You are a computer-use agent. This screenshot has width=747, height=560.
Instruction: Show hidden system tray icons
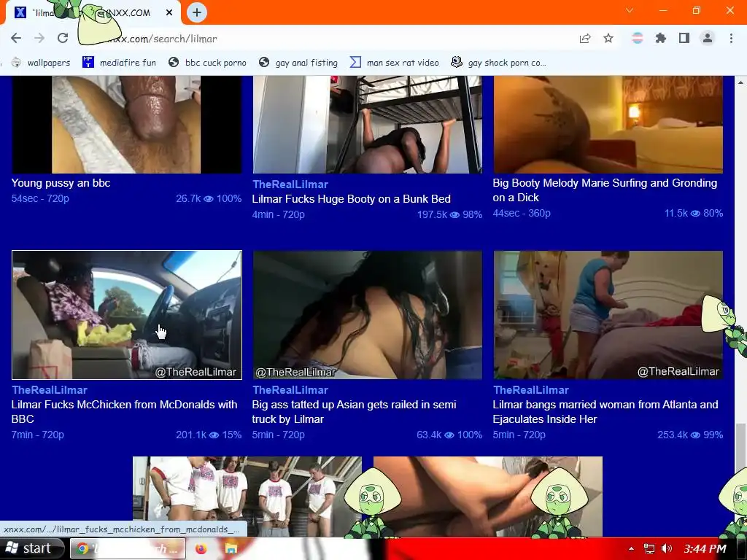pos(631,548)
